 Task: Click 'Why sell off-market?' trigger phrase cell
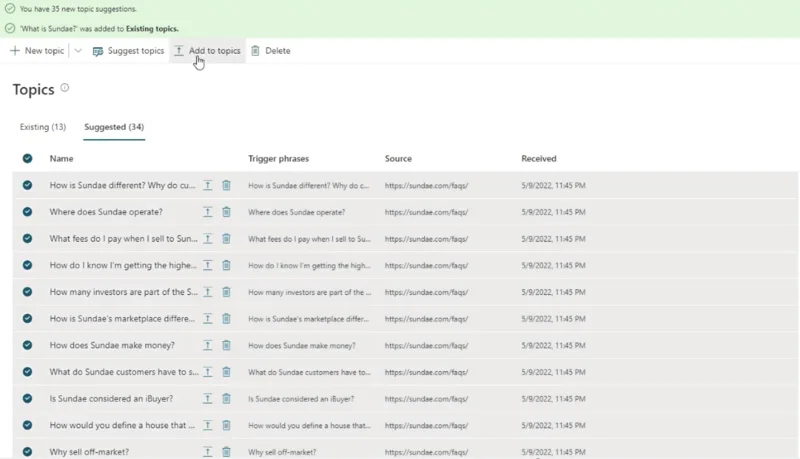282,452
